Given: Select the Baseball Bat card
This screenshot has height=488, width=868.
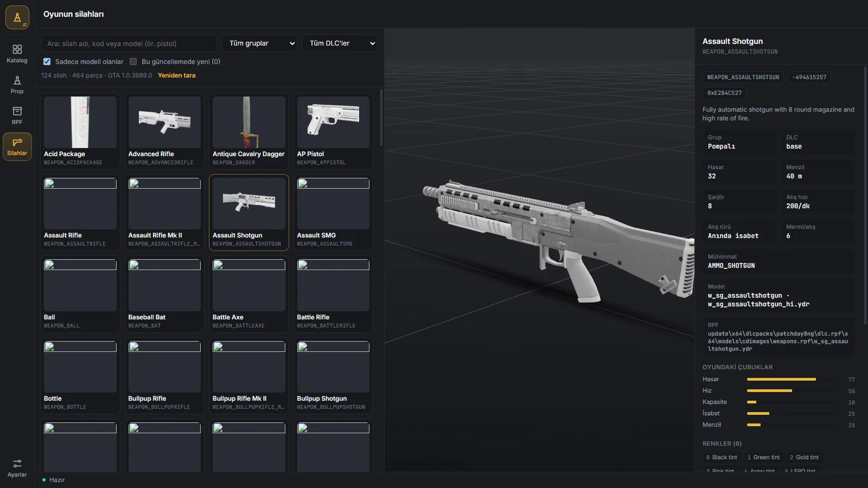Looking at the screenshot, I should pyautogui.click(x=164, y=294).
